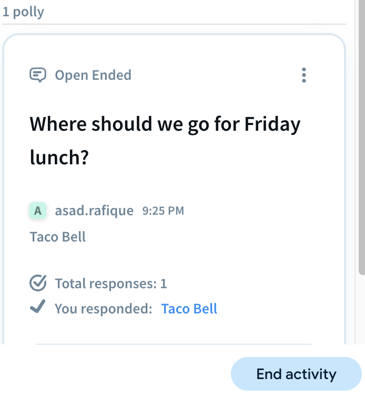End the polly activity
This screenshot has width=365, height=399.
[296, 374]
